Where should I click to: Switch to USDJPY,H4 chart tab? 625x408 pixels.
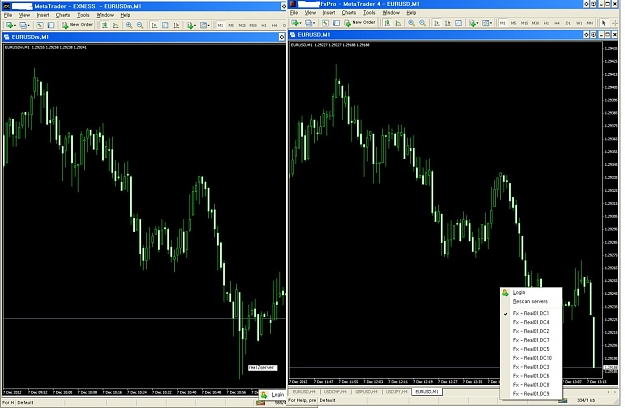coord(396,392)
